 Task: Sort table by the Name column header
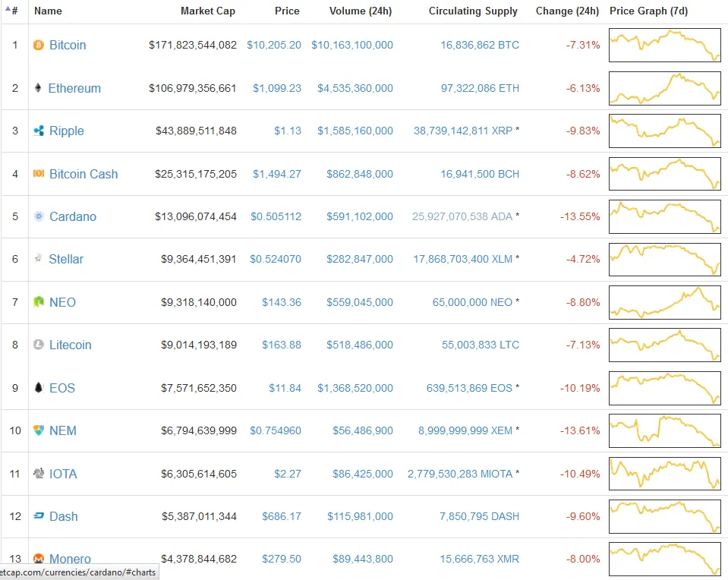click(x=48, y=11)
